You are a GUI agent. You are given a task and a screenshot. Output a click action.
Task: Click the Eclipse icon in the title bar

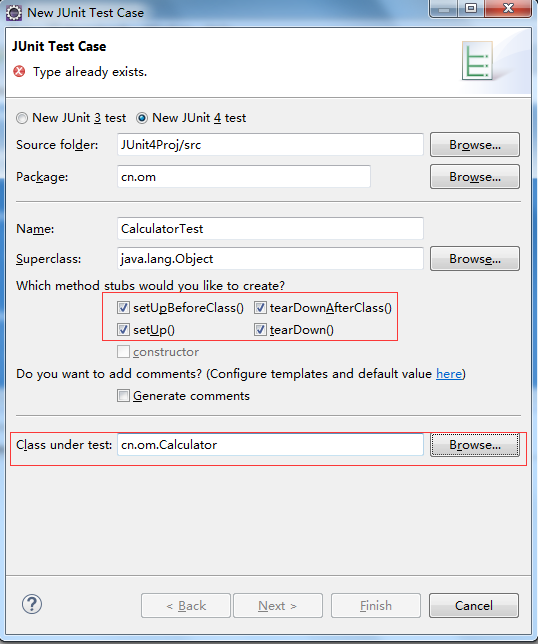coord(14,12)
